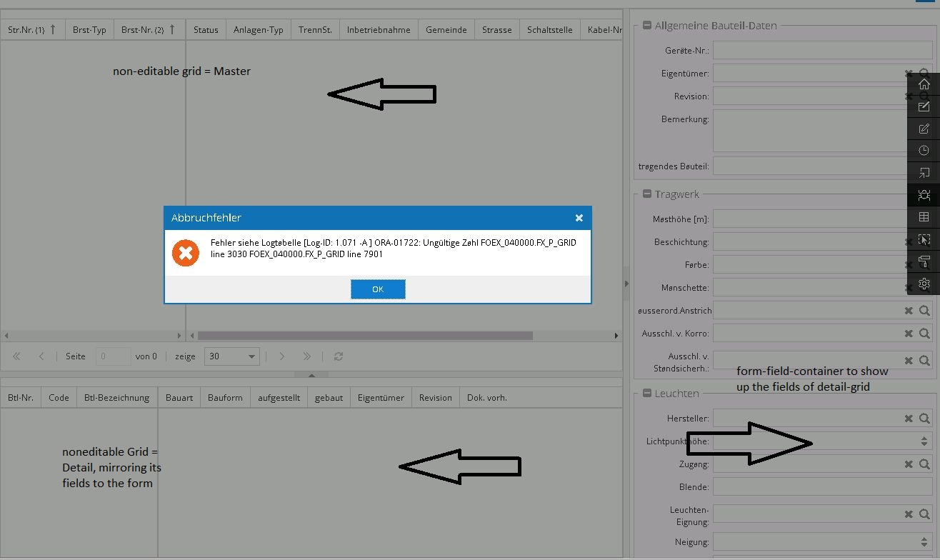Click the Btl-Bezeichnung column header
This screenshot has height=560, width=940.
[116, 398]
